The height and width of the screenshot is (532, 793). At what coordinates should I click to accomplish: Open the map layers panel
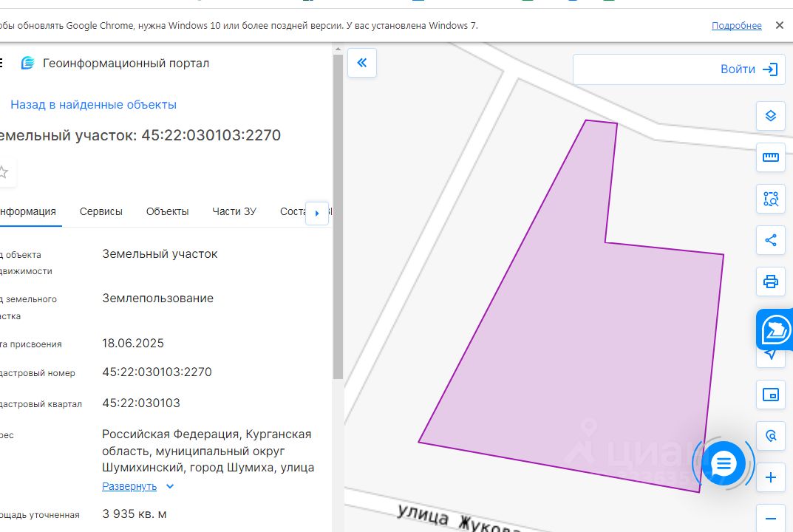click(x=770, y=116)
